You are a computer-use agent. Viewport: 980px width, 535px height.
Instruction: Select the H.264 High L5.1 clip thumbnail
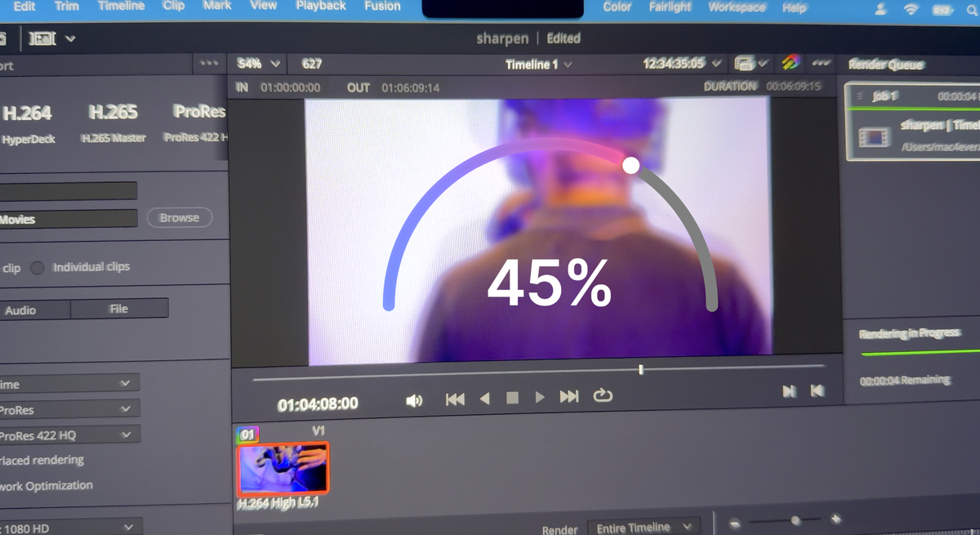283,468
